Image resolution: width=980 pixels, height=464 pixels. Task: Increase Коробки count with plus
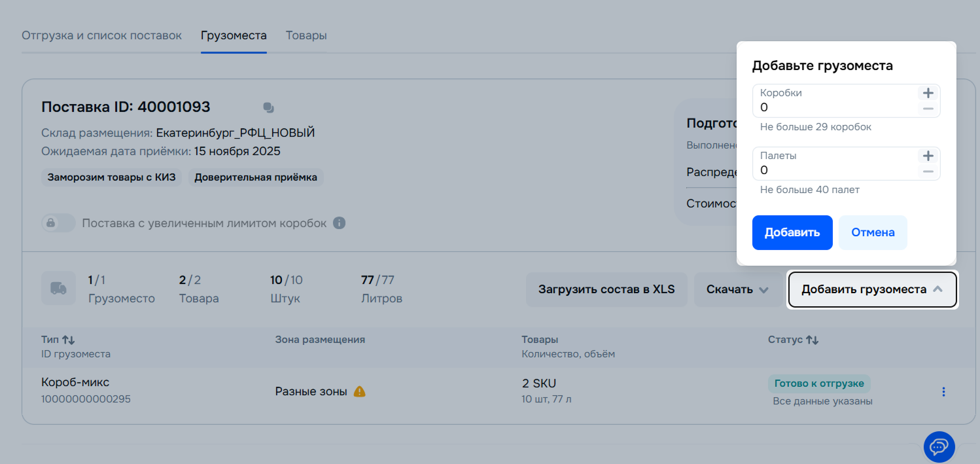[928, 93]
